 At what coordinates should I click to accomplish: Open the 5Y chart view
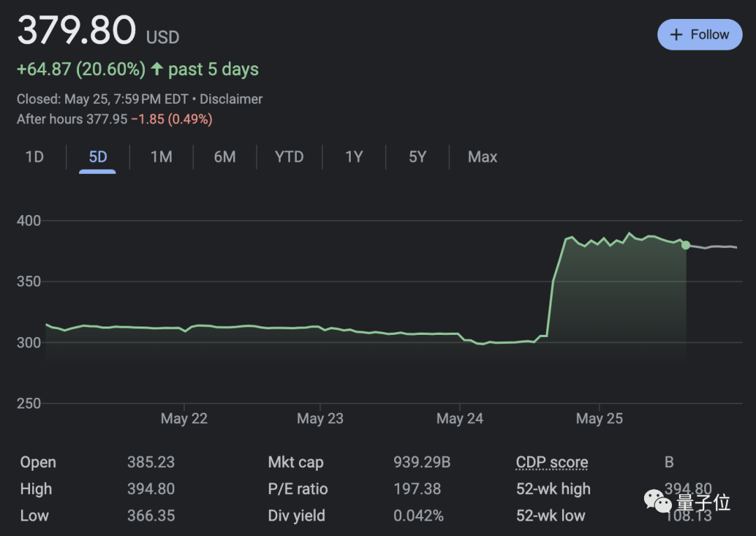pos(417,157)
